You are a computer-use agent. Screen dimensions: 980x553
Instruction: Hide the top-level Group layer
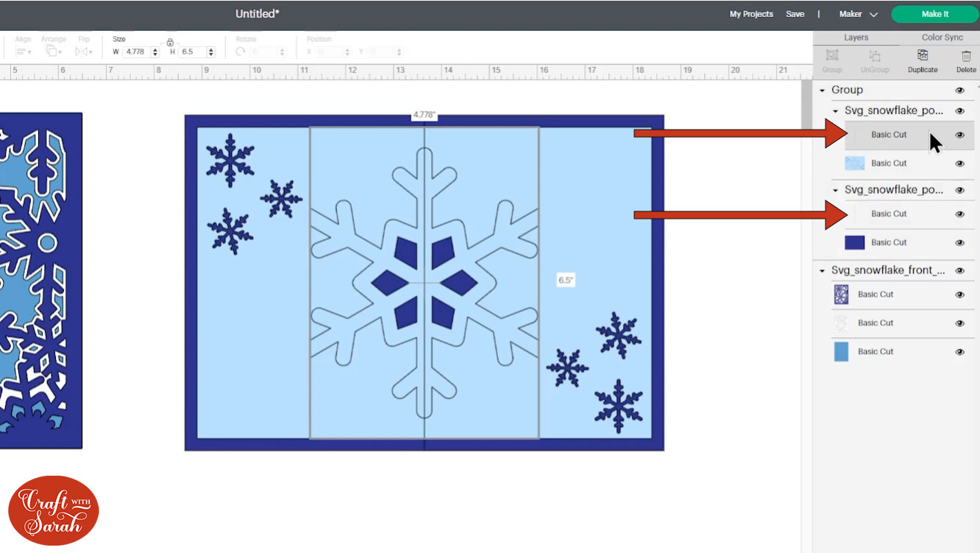point(959,90)
